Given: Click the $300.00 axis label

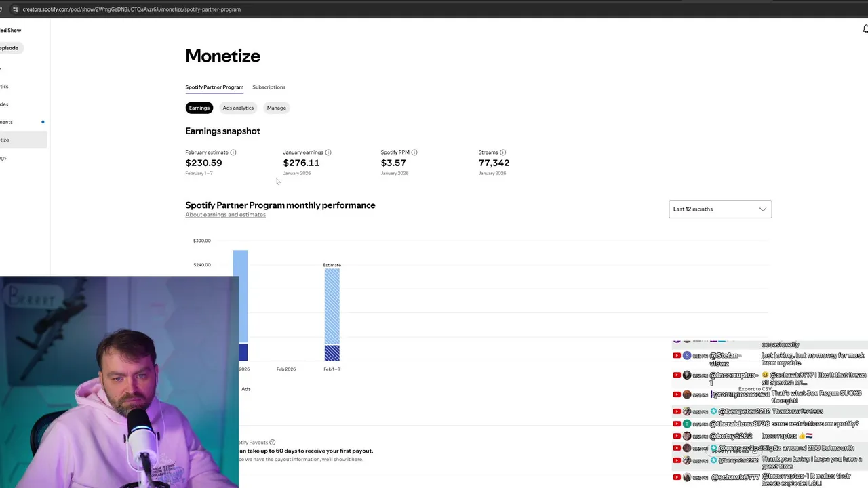Looking at the screenshot, I should (x=202, y=241).
